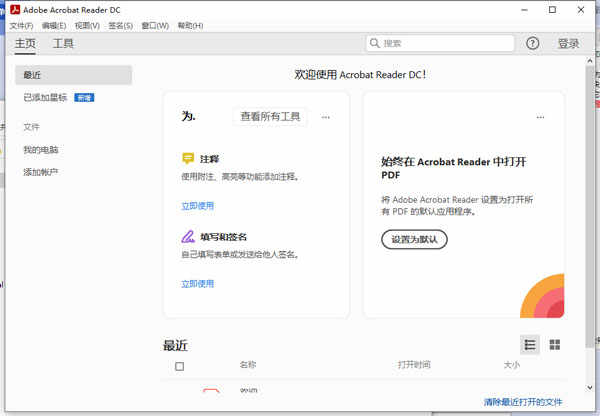Click the 名称 column header
Screen dimensions: 600x416
click(x=248, y=365)
